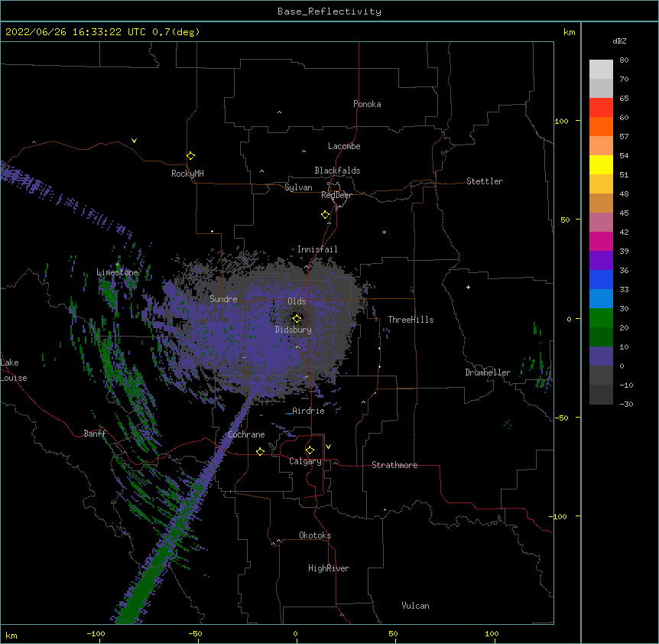The image size is (659, 644).
Task: Select the yellow 51-54 dBZ legend color
Action: click(601, 164)
